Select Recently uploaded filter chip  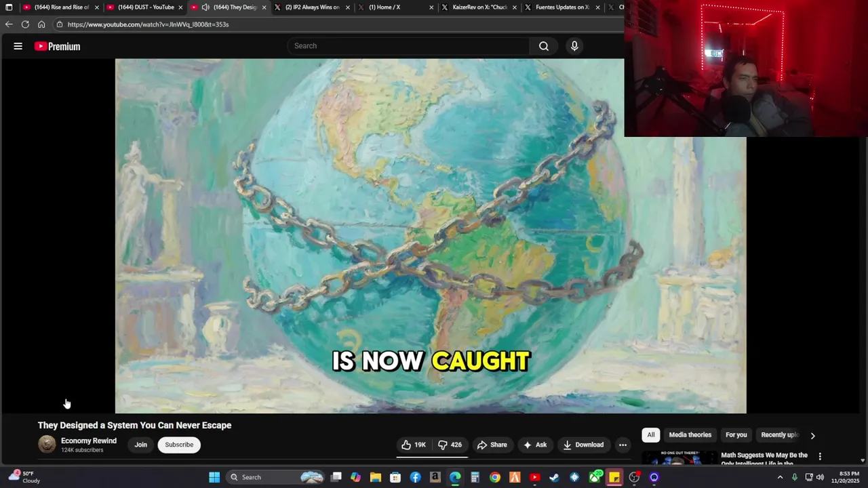point(780,435)
